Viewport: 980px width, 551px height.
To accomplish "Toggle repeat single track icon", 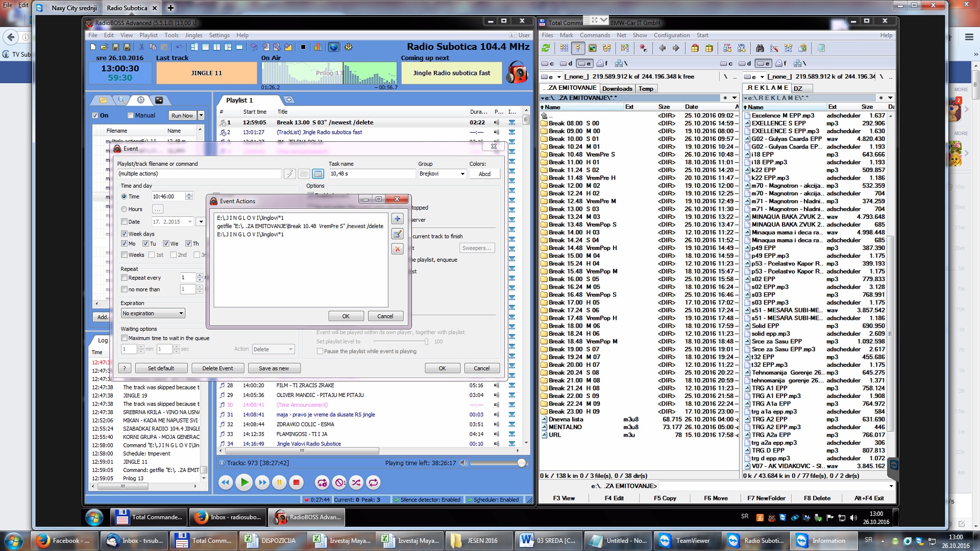I will pos(322,482).
